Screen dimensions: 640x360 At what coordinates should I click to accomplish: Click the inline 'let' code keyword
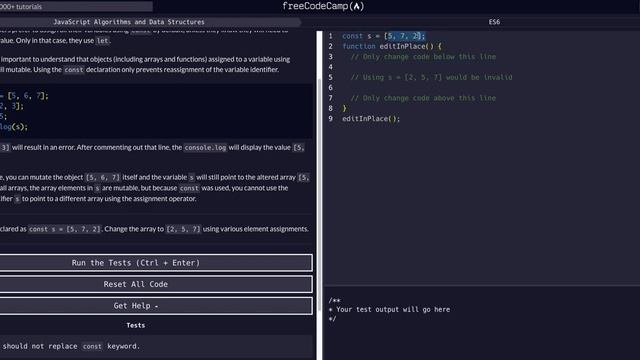point(102,41)
